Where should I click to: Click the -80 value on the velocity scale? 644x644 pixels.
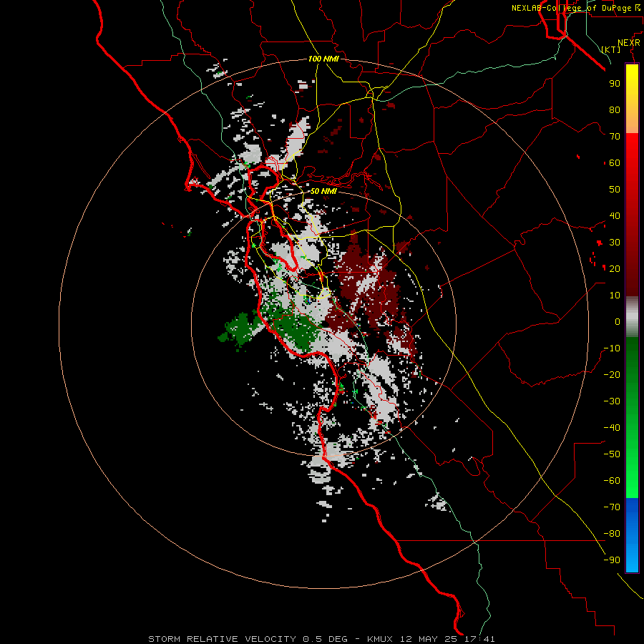612,534
